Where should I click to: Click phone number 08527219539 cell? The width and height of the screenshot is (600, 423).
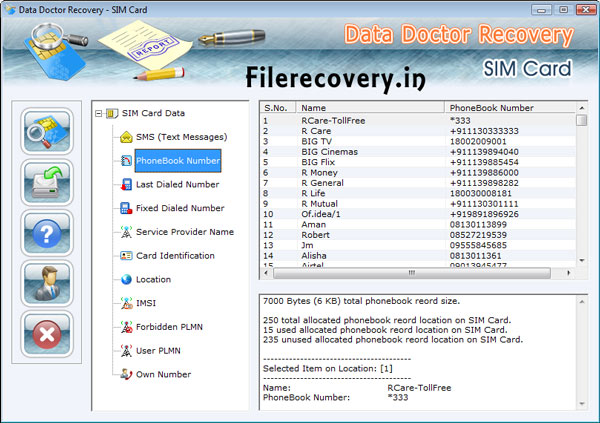[x=478, y=235]
